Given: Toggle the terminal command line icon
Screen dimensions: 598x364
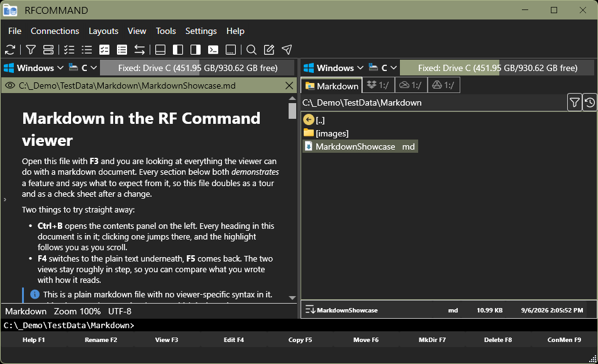Looking at the screenshot, I should 213,50.
